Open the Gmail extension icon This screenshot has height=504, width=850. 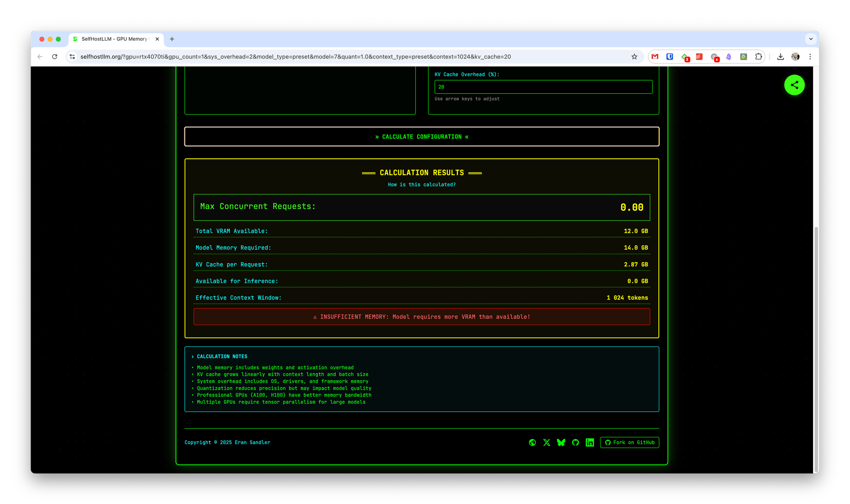click(x=655, y=56)
